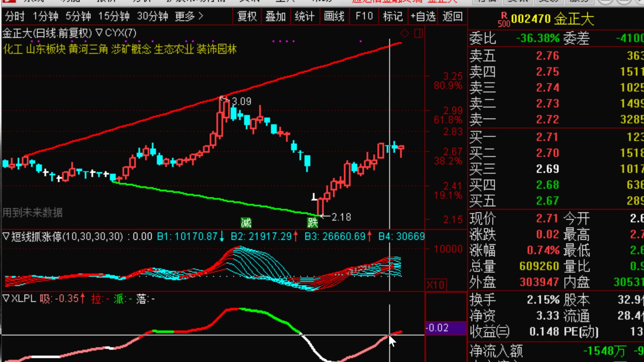
Task: Click the 80.9% Fibonacci level label
Action: point(448,86)
